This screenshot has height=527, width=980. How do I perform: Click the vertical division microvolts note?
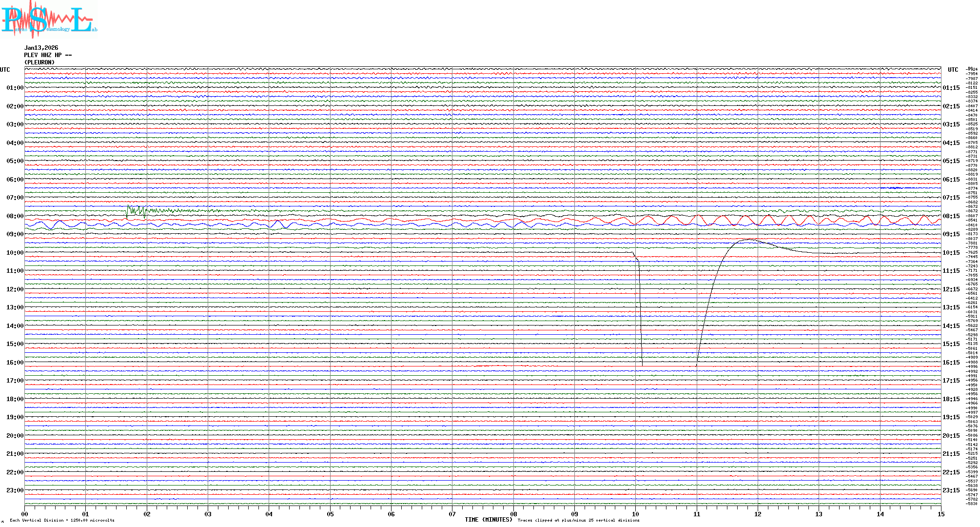click(62, 520)
